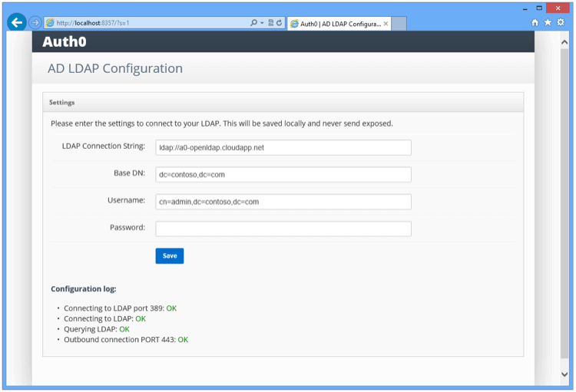Click 'Querying LDAP: OK' log entry
The height and width of the screenshot is (392, 576).
pos(97,329)
